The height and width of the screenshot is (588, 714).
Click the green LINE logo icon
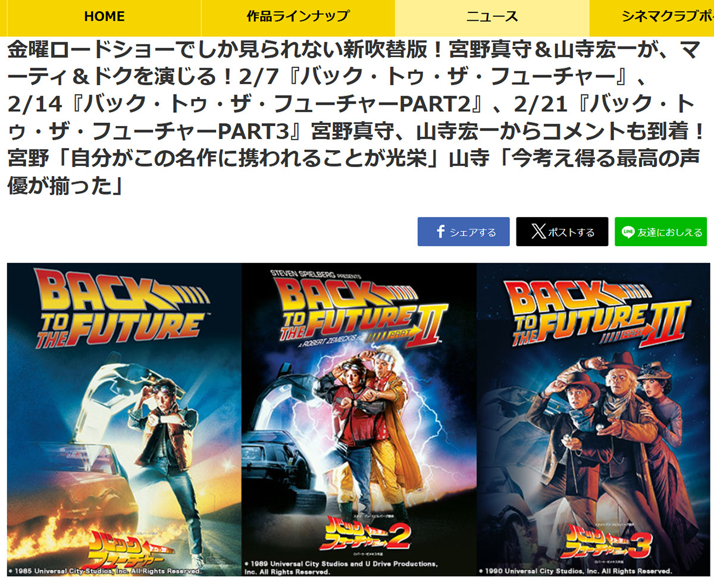[x=628, y=232]
